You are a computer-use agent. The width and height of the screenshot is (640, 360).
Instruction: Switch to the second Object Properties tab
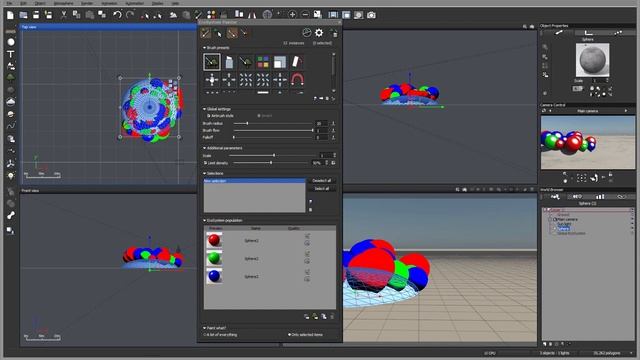coord(588,33)
